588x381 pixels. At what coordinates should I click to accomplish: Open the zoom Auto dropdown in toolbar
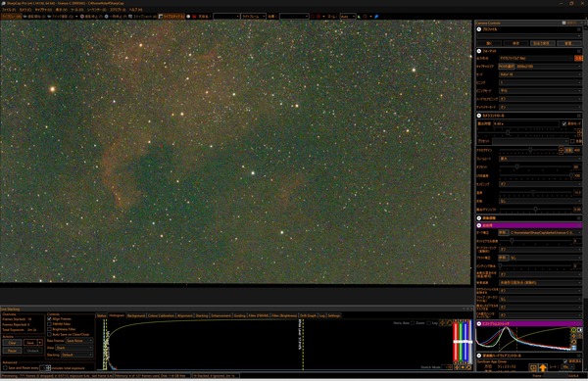click(x=348, y=17)
